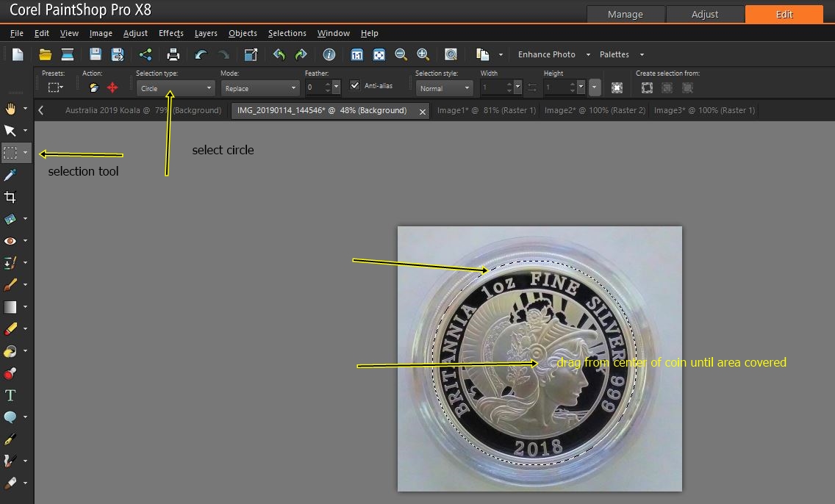
Task: Switch to the Edit tab
Action: tap(784, 15)
